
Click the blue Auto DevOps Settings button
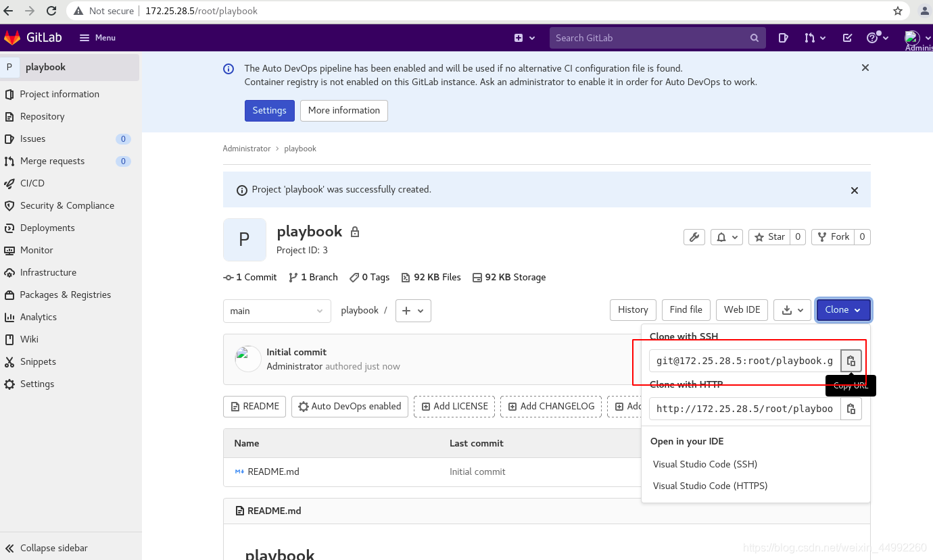pyautogui.click(x=269, y=110)
